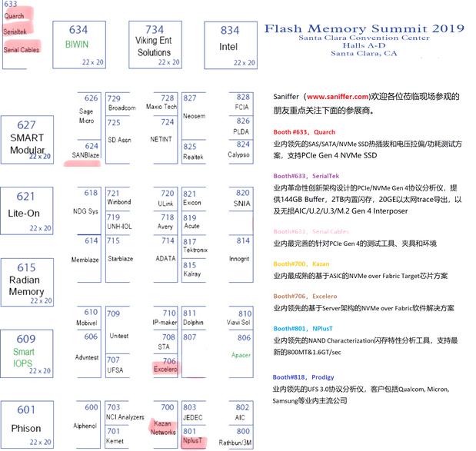Click booth 802 AIC
476x451 pixels.
(241, 413)
